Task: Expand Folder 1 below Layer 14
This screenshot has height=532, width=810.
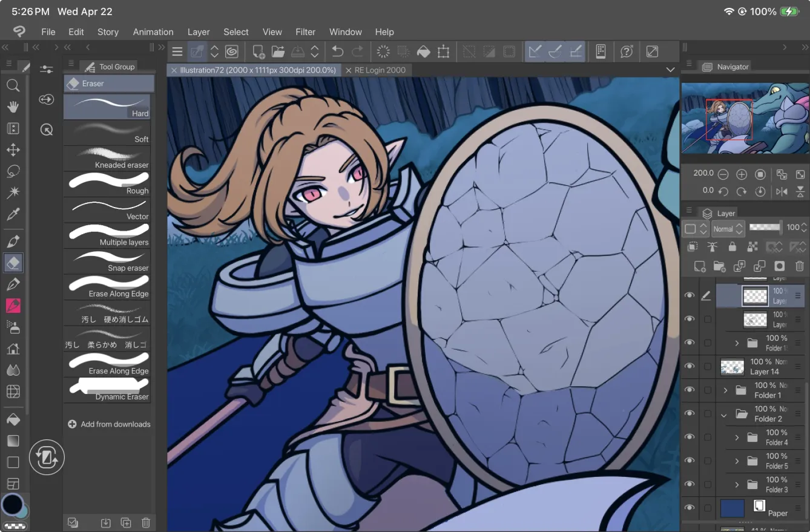Action: click(x=725, y=390)
